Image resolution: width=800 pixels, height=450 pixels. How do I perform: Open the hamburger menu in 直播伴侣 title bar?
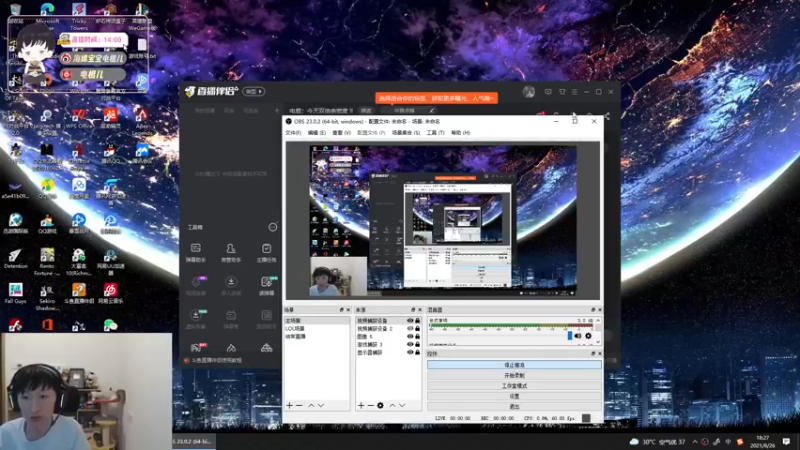point(574,92)
